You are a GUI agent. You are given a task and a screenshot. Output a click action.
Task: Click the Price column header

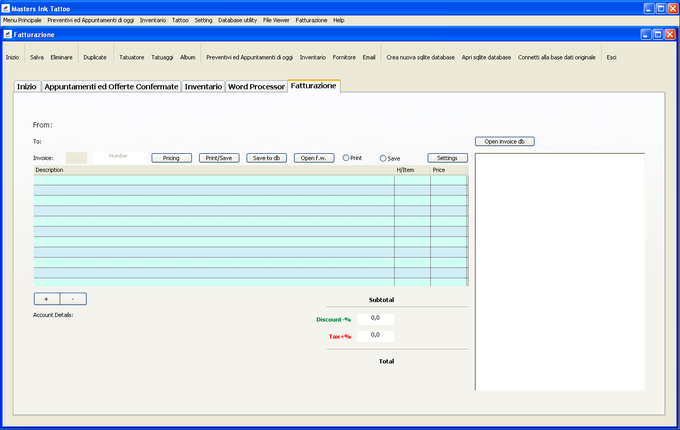pyautogui.click(x=448, y=170)
